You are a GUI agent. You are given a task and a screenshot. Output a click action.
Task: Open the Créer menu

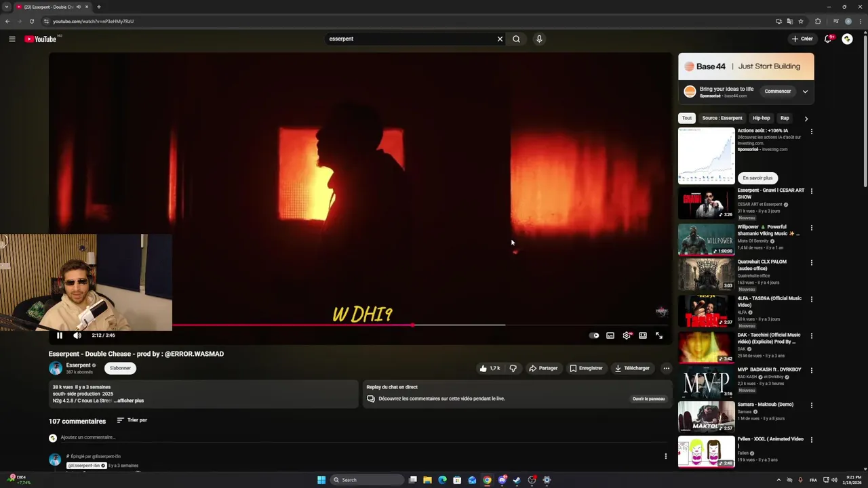point(802,39)
